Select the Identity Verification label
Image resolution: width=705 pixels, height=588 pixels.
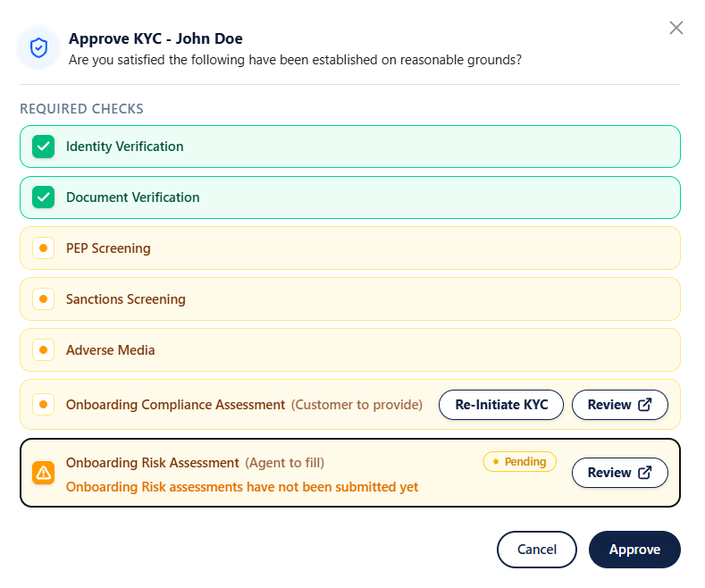point(124,147)
